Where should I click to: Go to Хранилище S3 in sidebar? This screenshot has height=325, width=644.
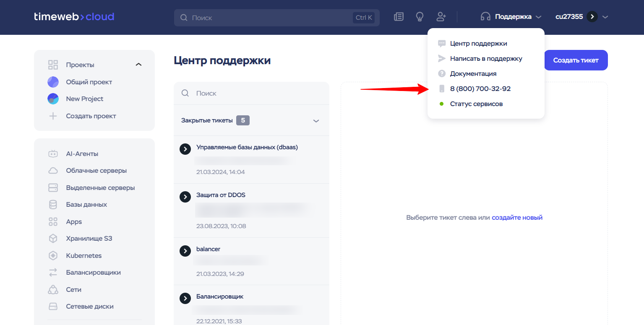[x=89, y=239]
